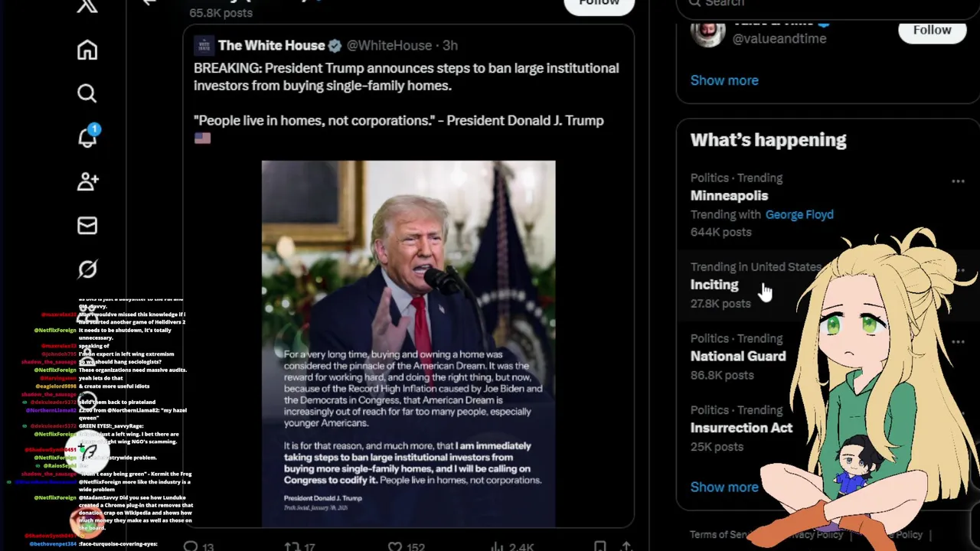The width and height of the screenshot is (980, 551).
Task: Follow the valueandtime account
Action: point(932,30)
